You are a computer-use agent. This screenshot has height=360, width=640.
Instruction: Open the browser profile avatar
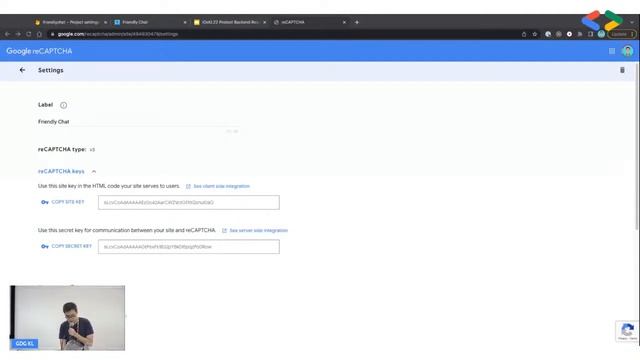pos(601,34)
